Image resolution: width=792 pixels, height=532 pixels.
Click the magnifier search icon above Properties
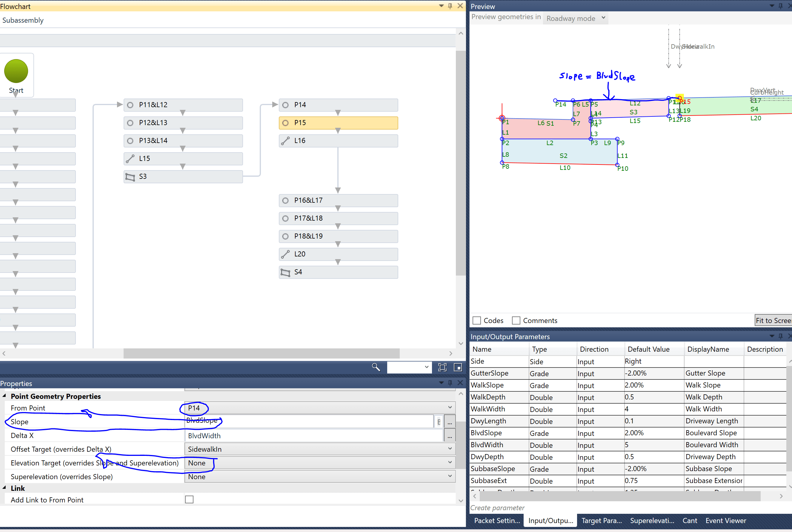coord(376,367)
